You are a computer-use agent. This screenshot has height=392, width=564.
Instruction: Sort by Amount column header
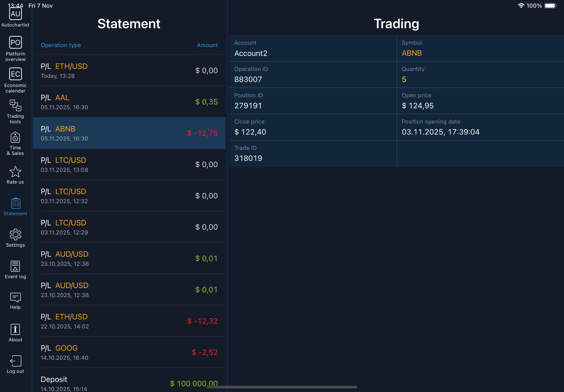[x=207, y=45]
